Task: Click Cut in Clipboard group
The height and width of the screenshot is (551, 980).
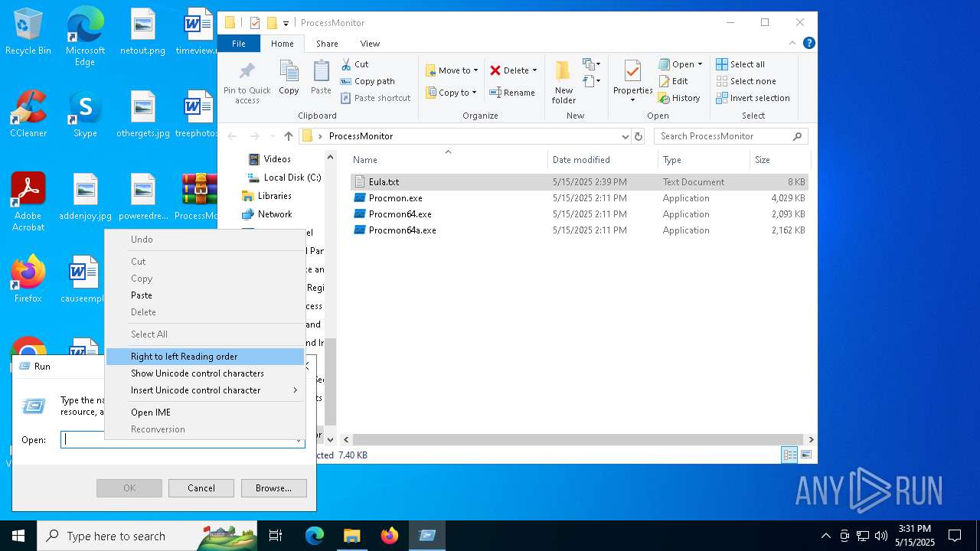Action: tap(354, 64)
